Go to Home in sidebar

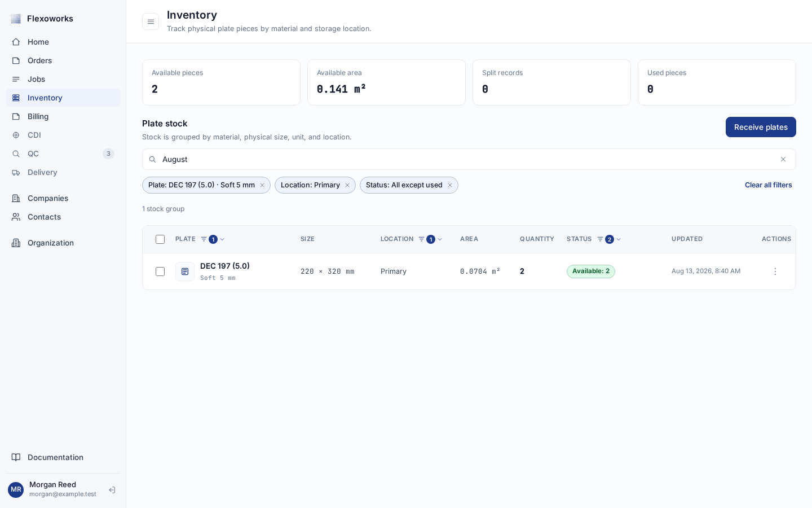point(63,42)
